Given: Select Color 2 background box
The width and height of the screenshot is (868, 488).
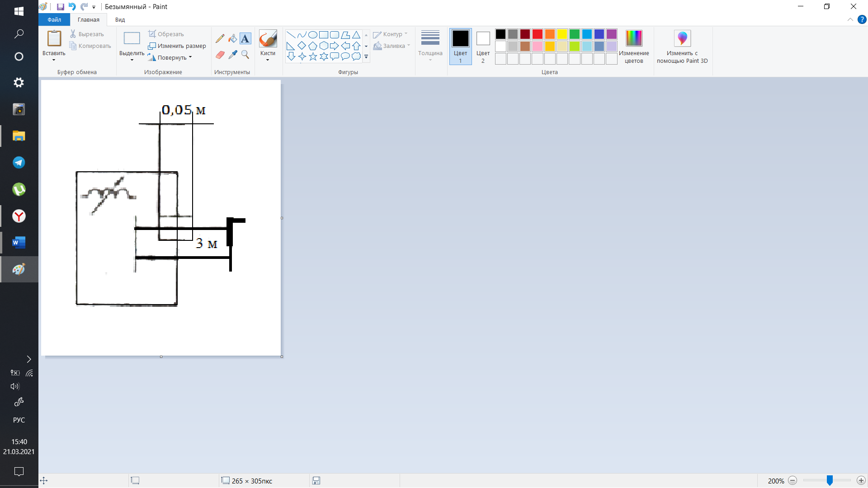Looking at the screenshot, I should pyautogui.click(x=482, y=46).
